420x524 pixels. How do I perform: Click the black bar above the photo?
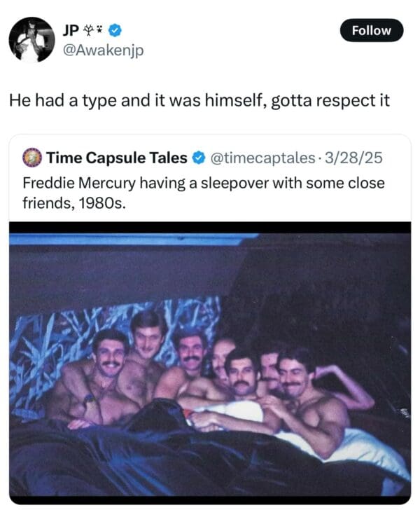(x=210, y=228)
